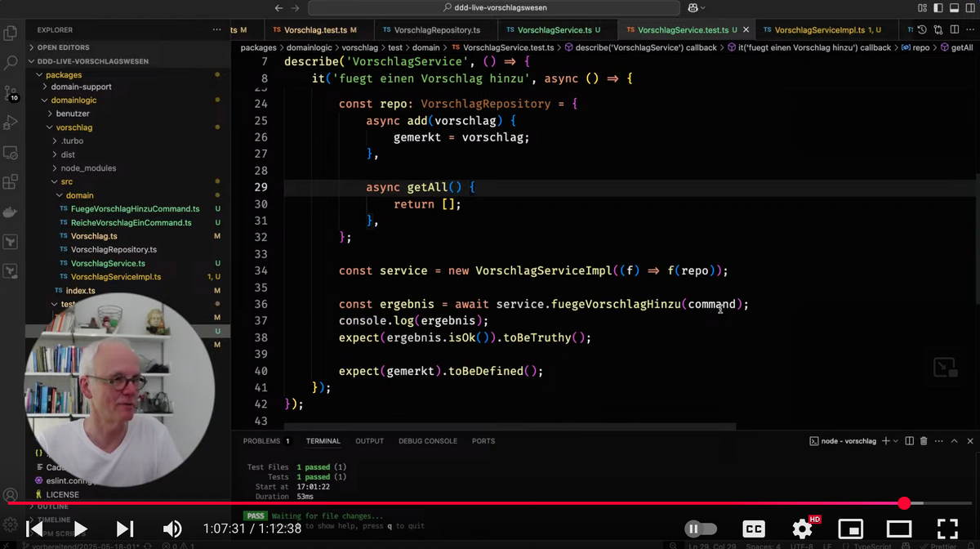
Task: Open the Ports panel tab
Action: tap(483, 441)
